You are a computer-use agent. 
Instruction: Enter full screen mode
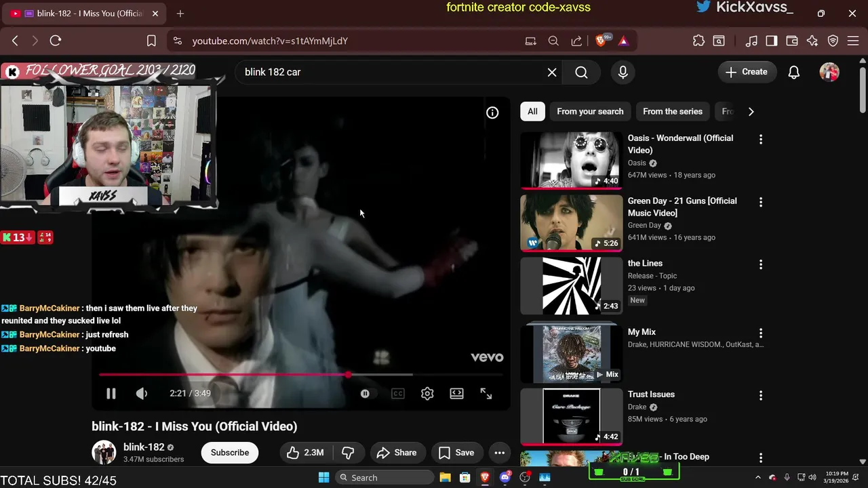(x=486, y=394)
